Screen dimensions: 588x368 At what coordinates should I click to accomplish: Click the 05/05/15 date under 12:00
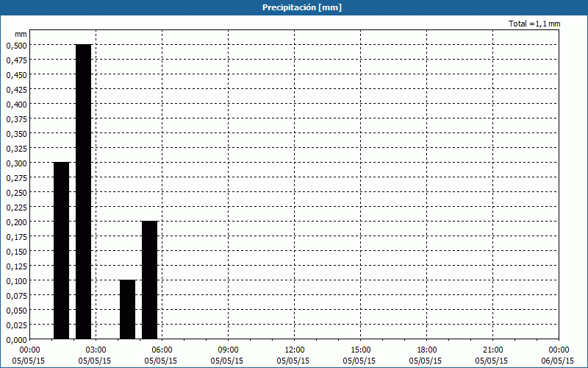pyautogui.click(x=293, y=361)
